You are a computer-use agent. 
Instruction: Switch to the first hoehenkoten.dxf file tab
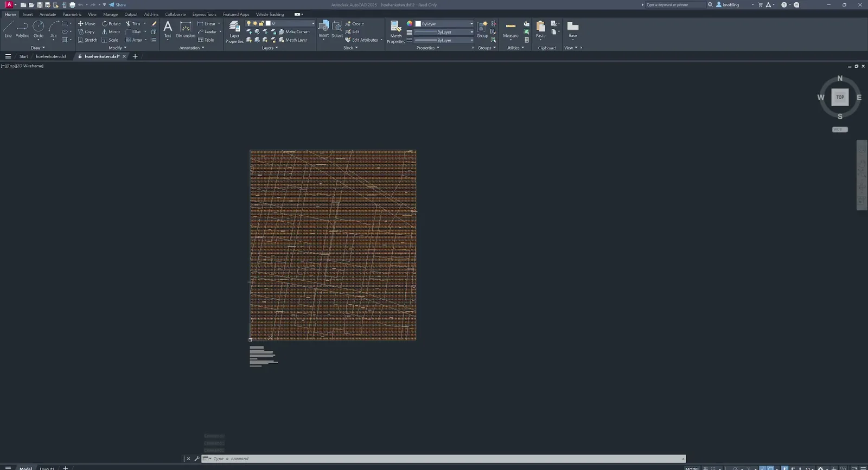(51, 56)
